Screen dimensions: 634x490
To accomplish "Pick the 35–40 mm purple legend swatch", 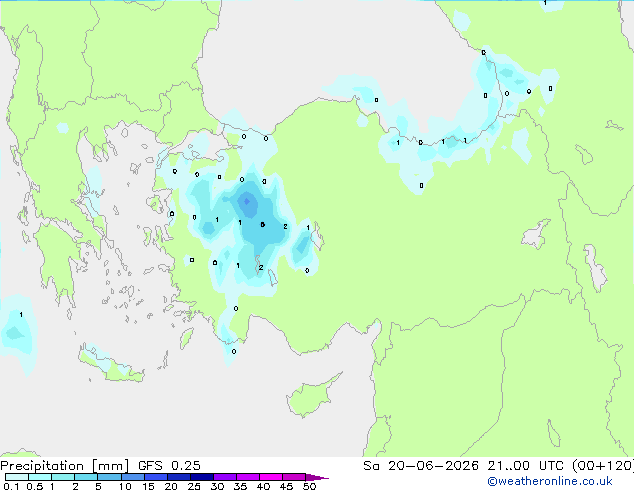I will (247, 477).
